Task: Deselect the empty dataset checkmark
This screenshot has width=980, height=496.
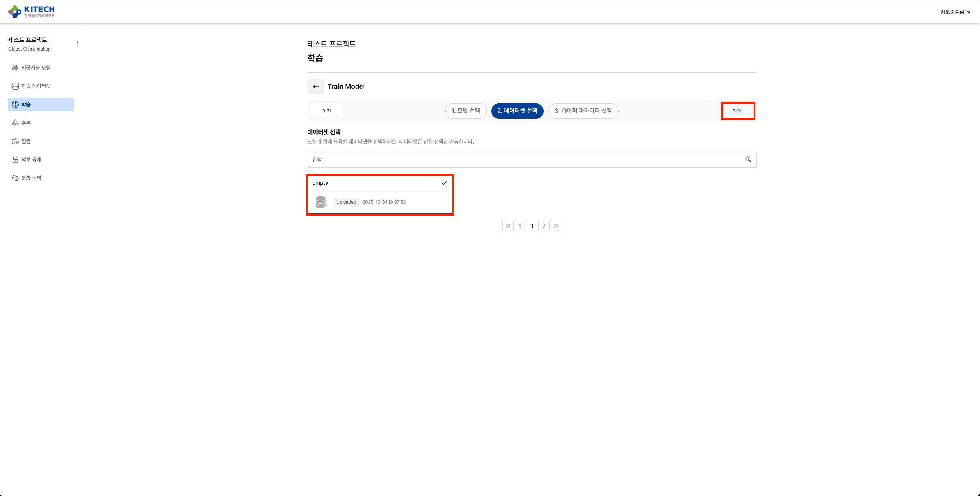Action: point(444,183)
